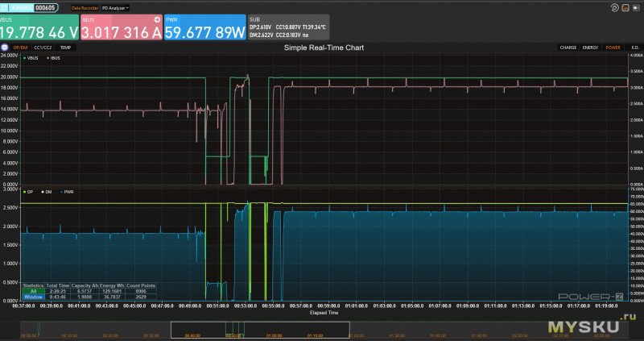Screen dimensions: 644x341
Task: Select the TEMP tab
Action: tap(65, 48)
